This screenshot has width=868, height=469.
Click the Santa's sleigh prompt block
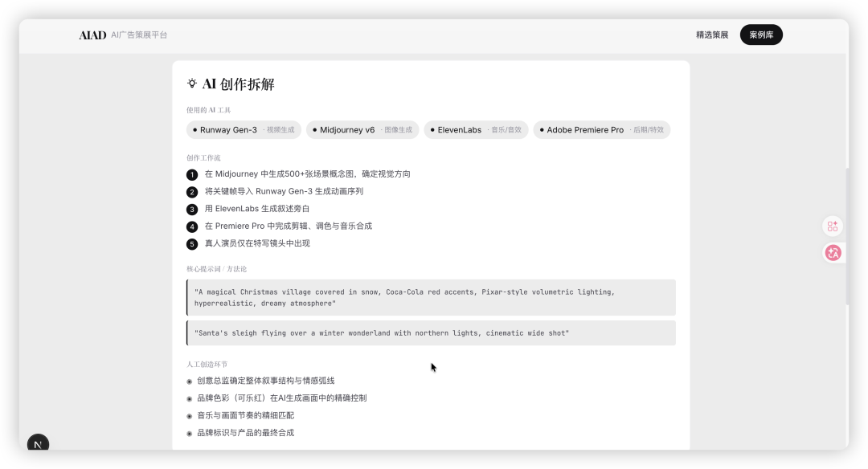(431, 333)
